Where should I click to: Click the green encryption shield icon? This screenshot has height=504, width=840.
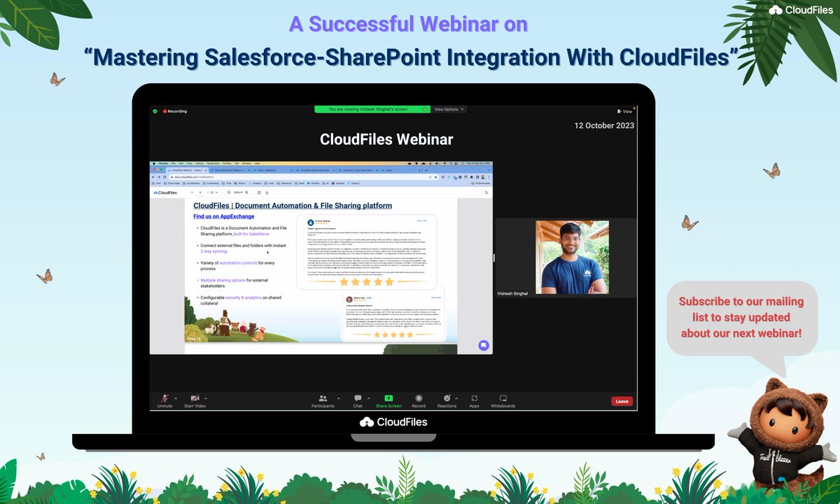pos(155,111)
